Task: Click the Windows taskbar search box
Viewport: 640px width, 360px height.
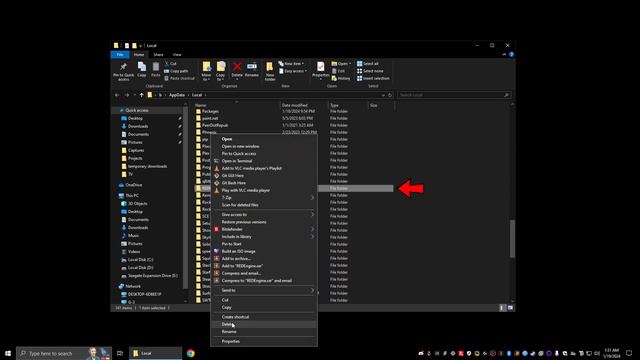Action: click(x=64, y=353)
